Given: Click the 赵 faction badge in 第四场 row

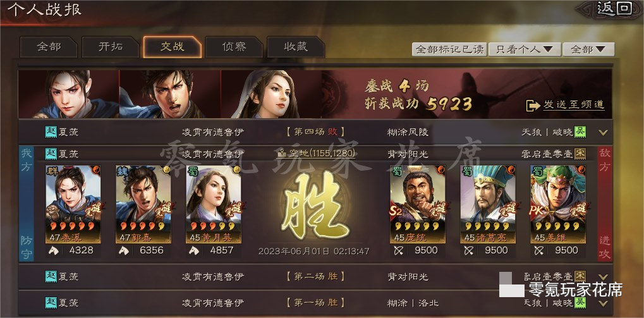Looking at the screenshot, I should tap(51, 132).
